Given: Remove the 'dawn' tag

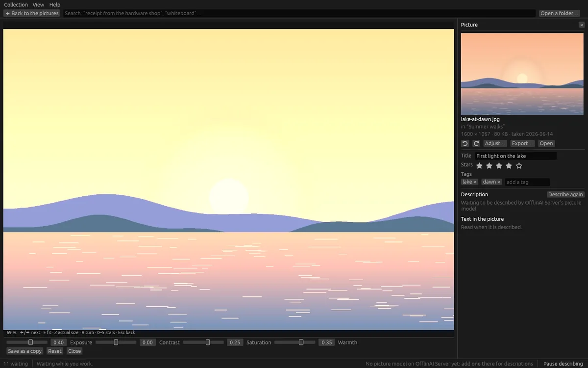Looking at the screenshot, I should pos(499,182).
